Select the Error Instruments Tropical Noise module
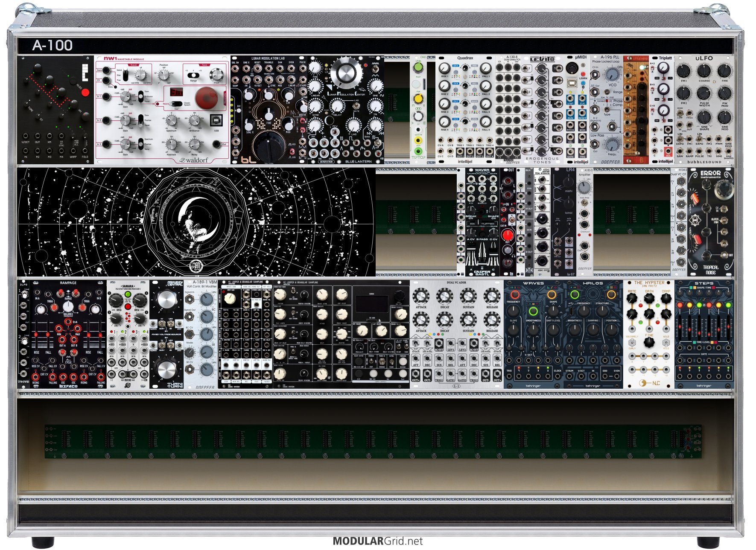This screenshot has height=550, width=756. point(710,222)
